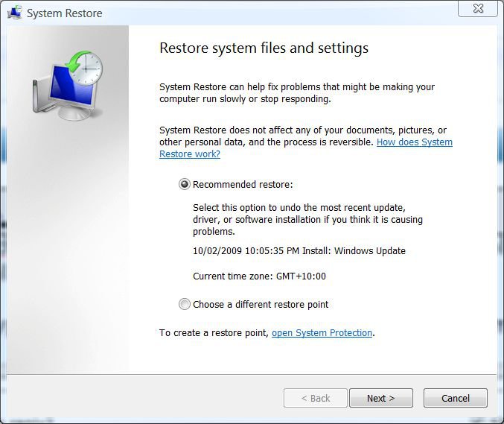Close the System Restore window
Viewport: 504px width, 424px height.
478,8
